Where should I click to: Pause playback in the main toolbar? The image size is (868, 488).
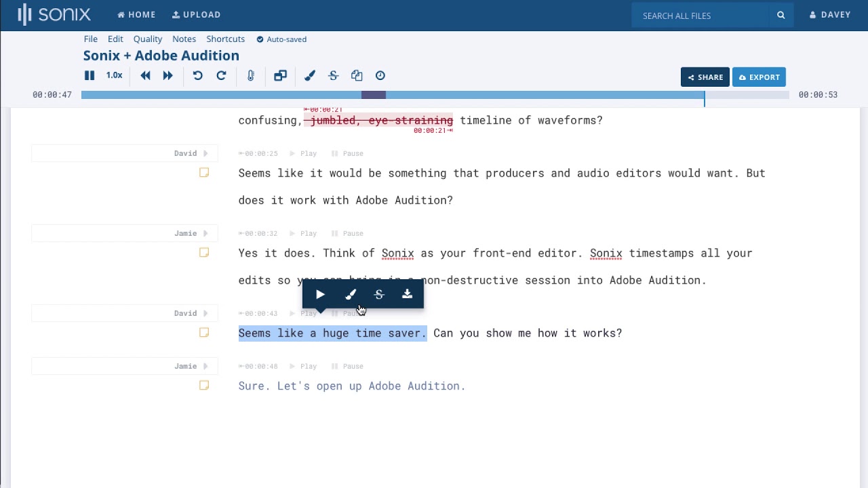click(90, 76)
